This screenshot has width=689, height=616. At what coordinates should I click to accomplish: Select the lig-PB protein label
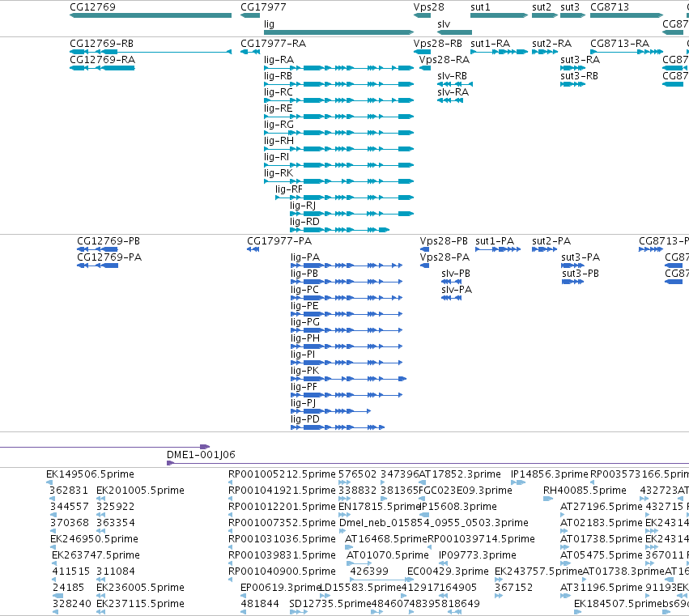click(304, 274)
